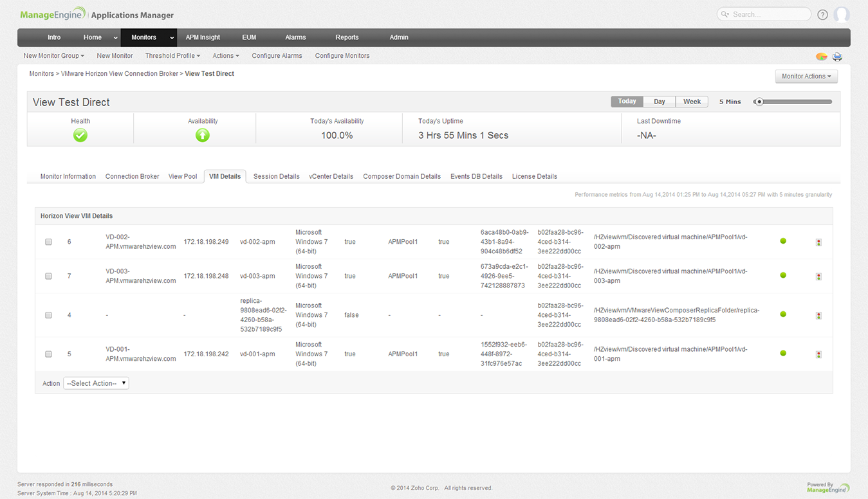
Task: Click the Powered By ManageEngine logo
Action: pyautogui.click(x=828, y=487)
